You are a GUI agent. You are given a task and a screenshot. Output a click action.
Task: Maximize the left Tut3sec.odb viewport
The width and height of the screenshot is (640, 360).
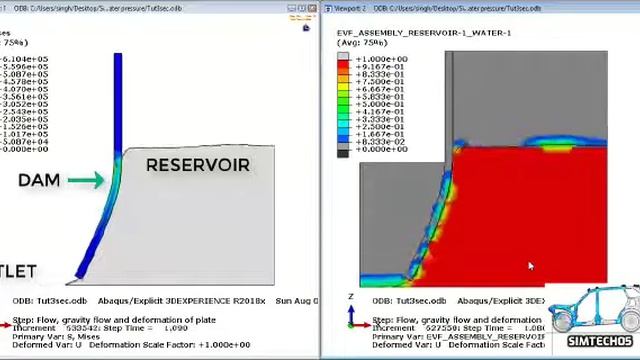[x=302, y=8]
